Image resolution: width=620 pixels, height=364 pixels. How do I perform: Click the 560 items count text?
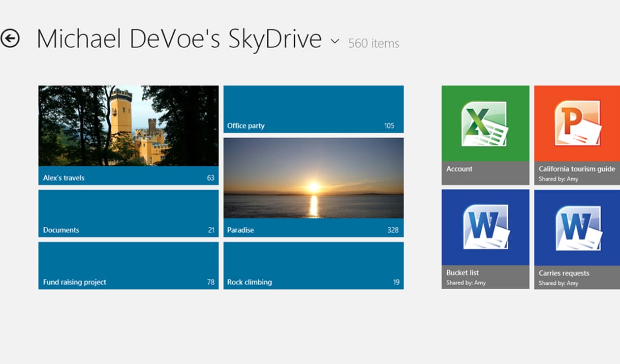373,43
